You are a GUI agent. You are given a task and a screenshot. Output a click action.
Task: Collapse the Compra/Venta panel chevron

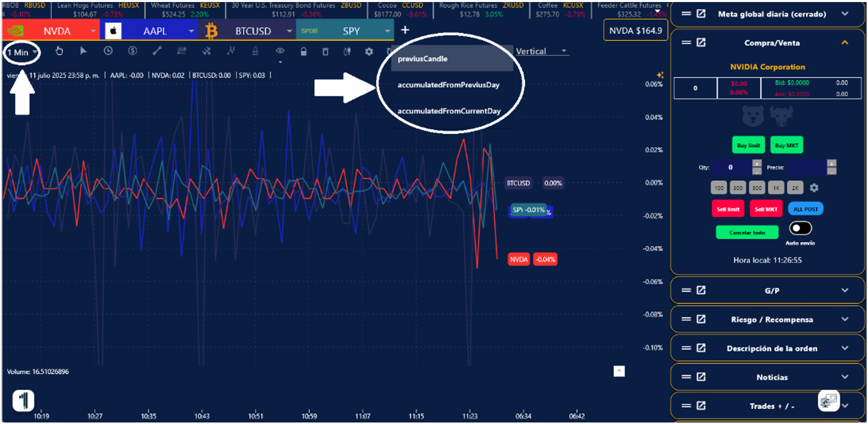[x=844, y=43]
